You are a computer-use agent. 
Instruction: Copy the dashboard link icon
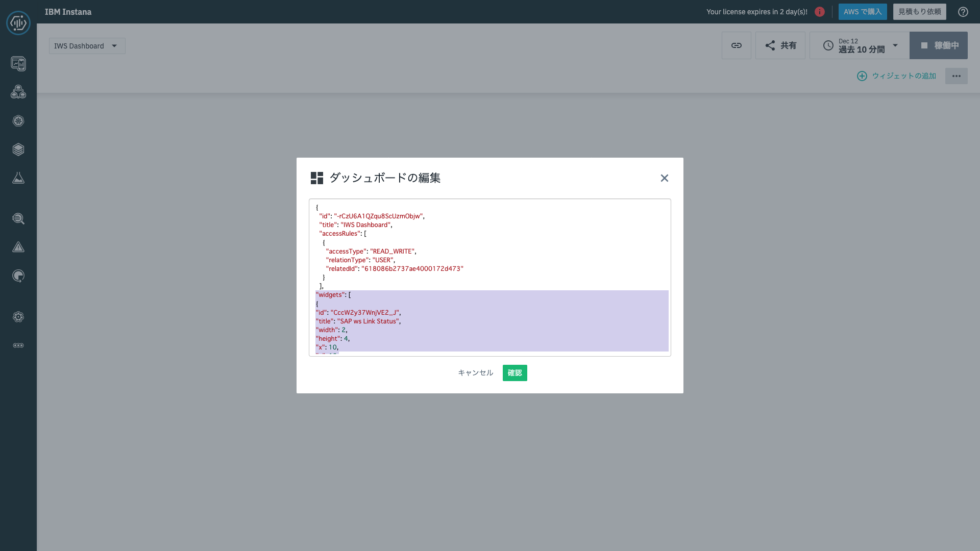click(736, 45)
